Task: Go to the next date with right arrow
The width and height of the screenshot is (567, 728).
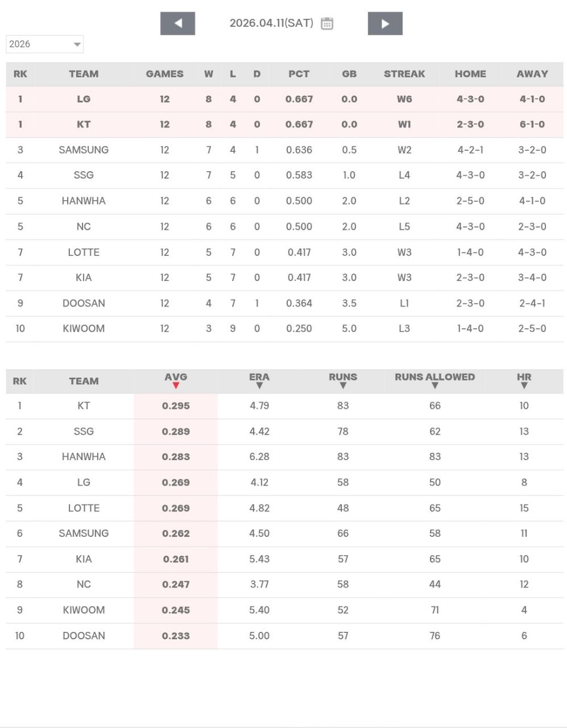Action: click(x=385, y=24)
